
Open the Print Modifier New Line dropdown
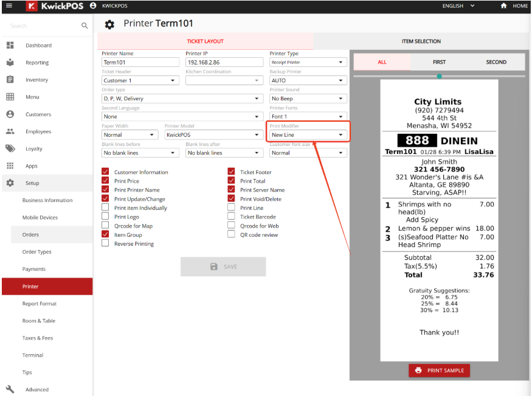click(x=308, y=135)
